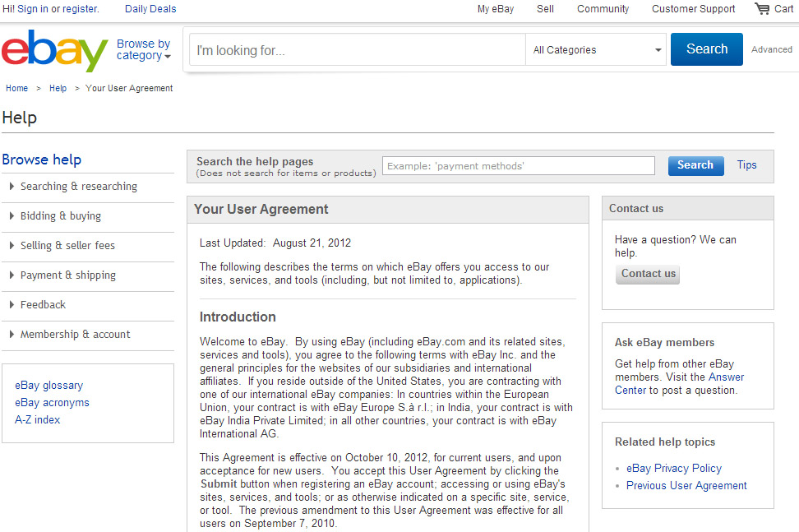
Task: Open the Daily Deals link
Action: (150, 9)
